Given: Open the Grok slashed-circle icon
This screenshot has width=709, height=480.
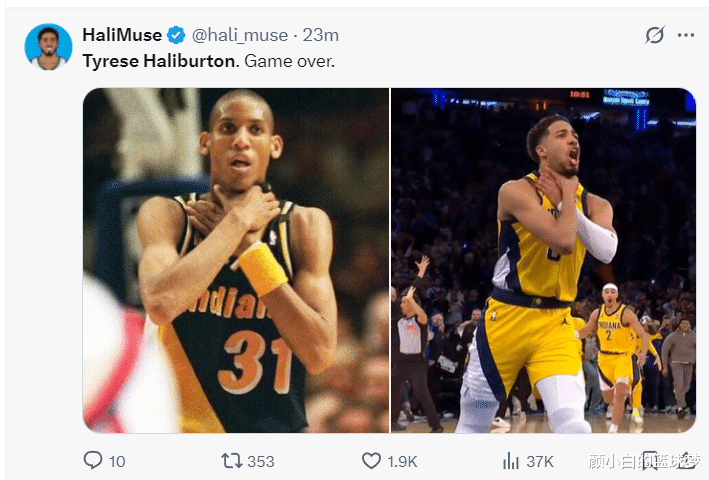Looking at the screenshot, I should (x=655, y=35).
